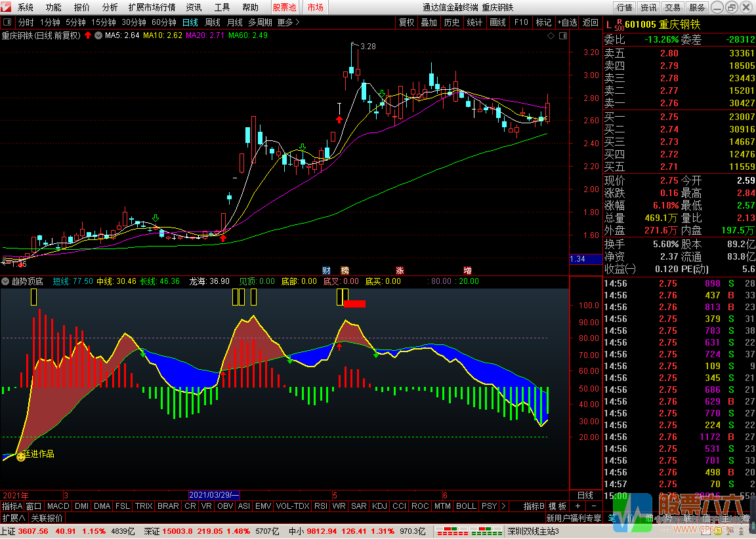The height and width of the screenshot is (539, 756).
Task: Toggle the right panel icon beside diamond
Action: tap(562, 36)
